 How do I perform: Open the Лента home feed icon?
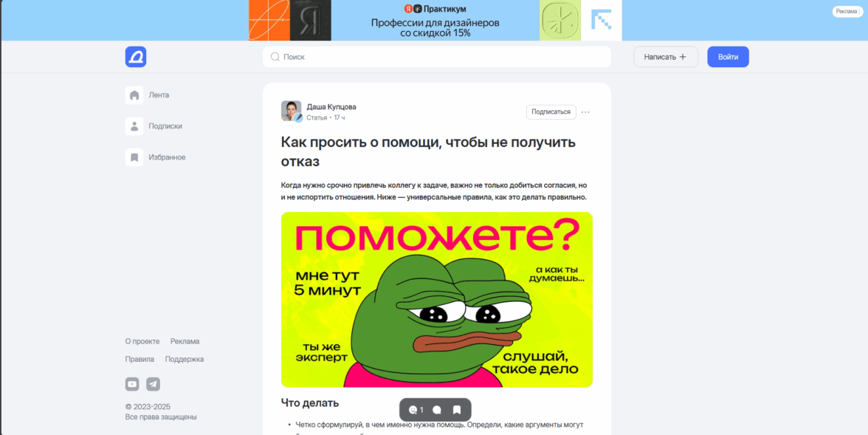(134, 95)
